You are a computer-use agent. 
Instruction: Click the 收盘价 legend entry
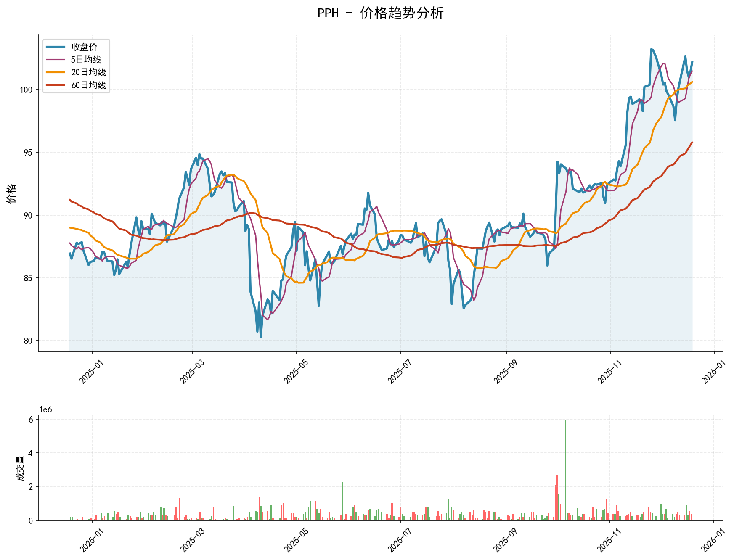(84, 47)
